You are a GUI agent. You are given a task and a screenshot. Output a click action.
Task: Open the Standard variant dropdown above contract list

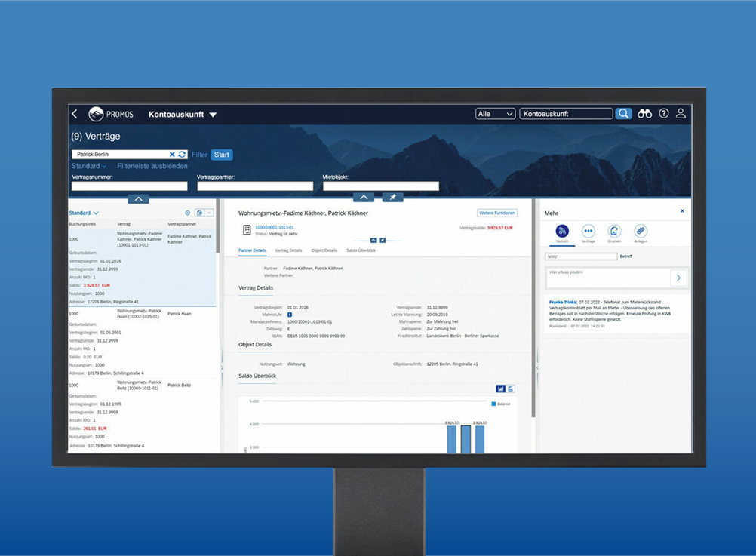tap(84, 213)
